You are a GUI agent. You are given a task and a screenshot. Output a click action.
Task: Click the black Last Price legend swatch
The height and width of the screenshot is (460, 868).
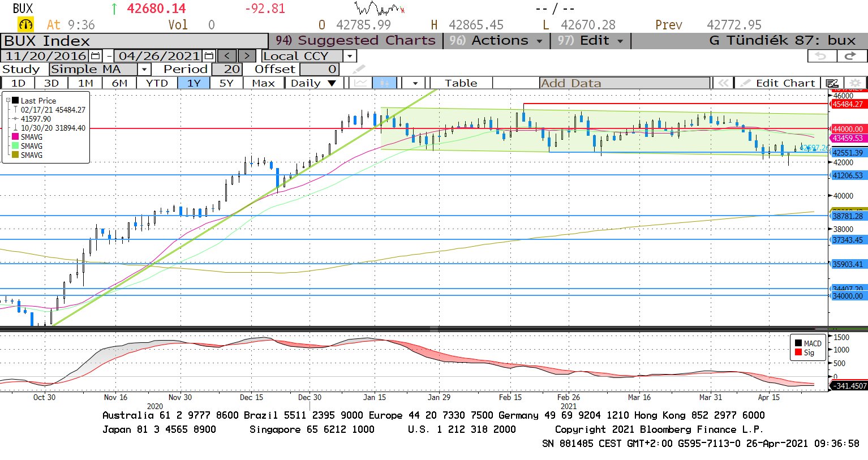coord(16,101)
